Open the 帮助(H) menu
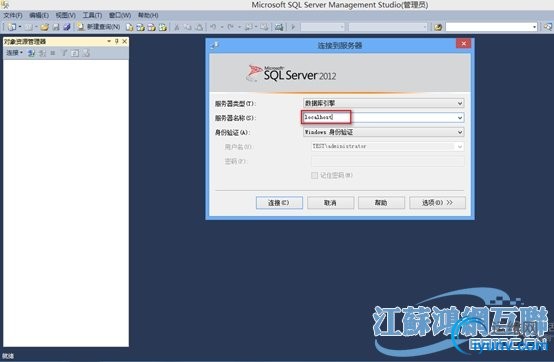Screen dimensions: 554x362 pos(148,15)
